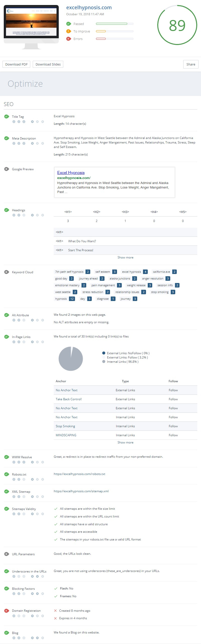Click the Google Preview gray eye icon
The width and height of the screenshot is (201, 644).
click(7, 169)
